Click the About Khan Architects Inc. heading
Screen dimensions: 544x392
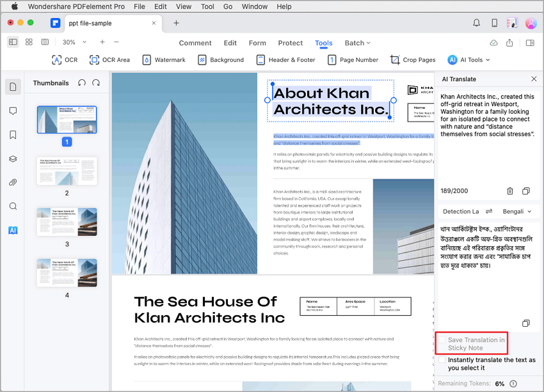click(330, 101)
